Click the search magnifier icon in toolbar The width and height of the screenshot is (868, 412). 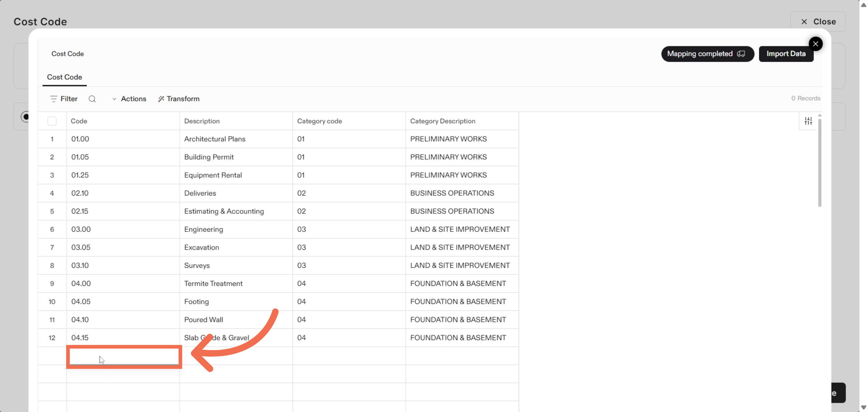point(92,99)
